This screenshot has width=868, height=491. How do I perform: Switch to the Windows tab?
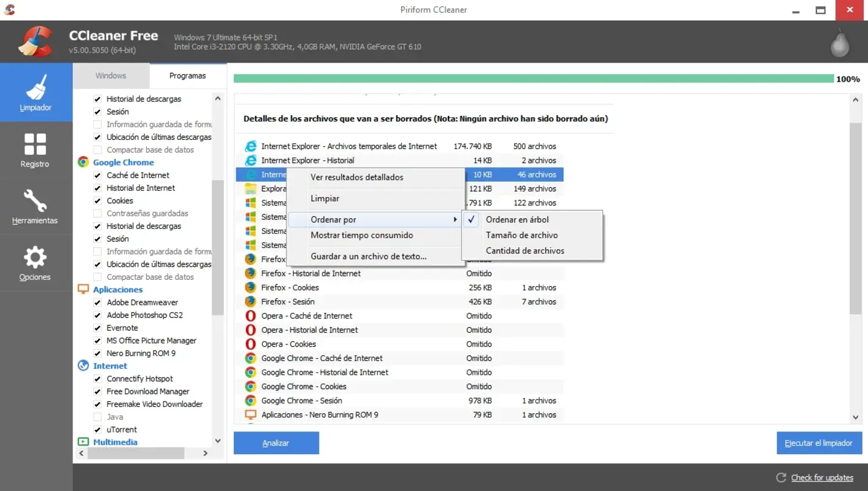coord(112,75)
